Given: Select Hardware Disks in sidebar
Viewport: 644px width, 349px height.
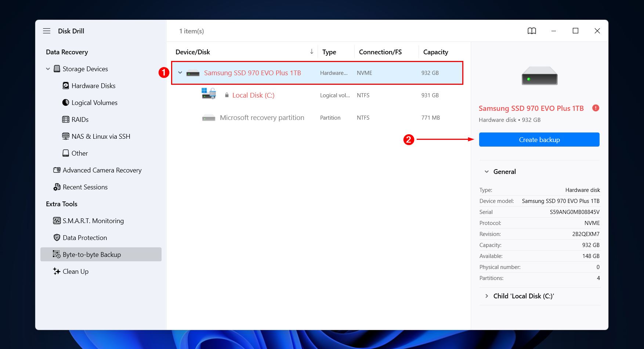Looking at the screenshot, I should (93, 86).
